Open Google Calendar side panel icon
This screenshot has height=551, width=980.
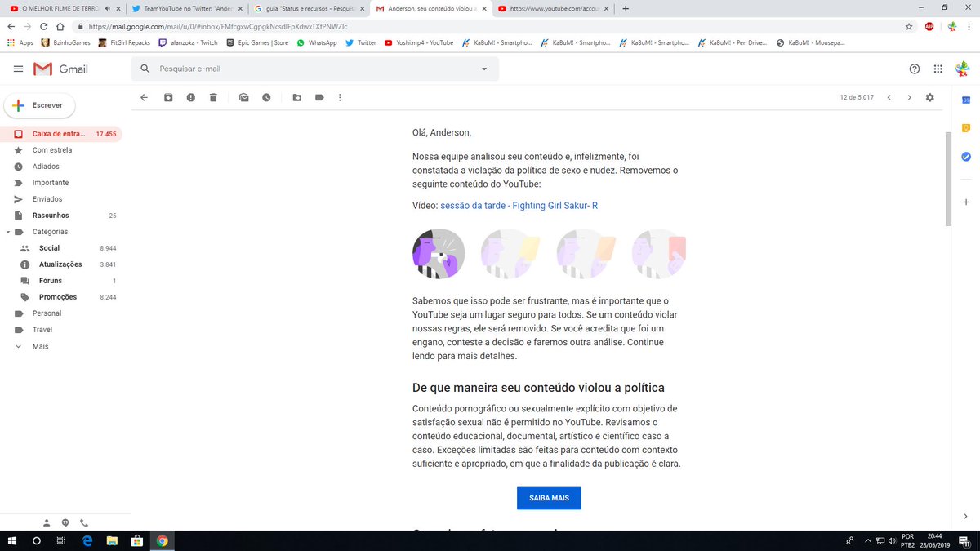(965, 100)
